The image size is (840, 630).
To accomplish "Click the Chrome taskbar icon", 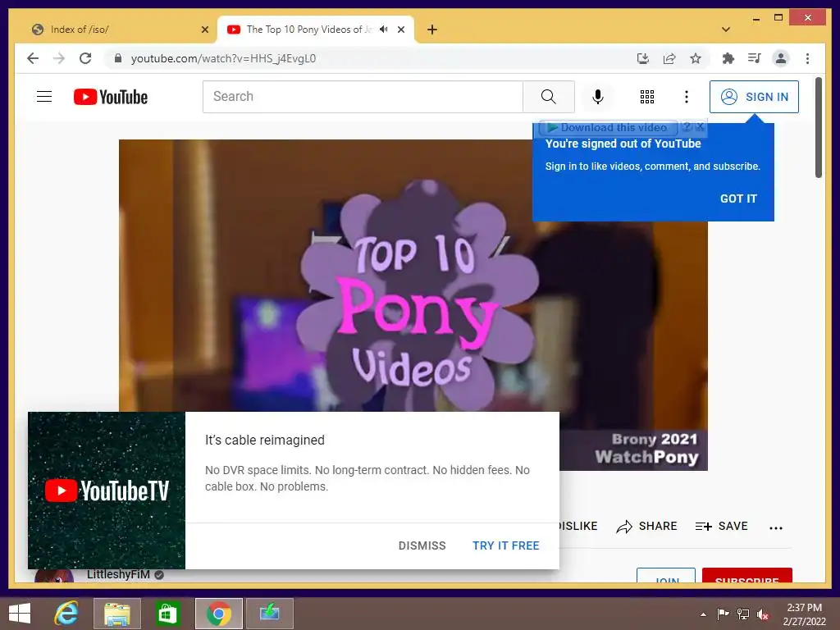I will tap(218, 614).
